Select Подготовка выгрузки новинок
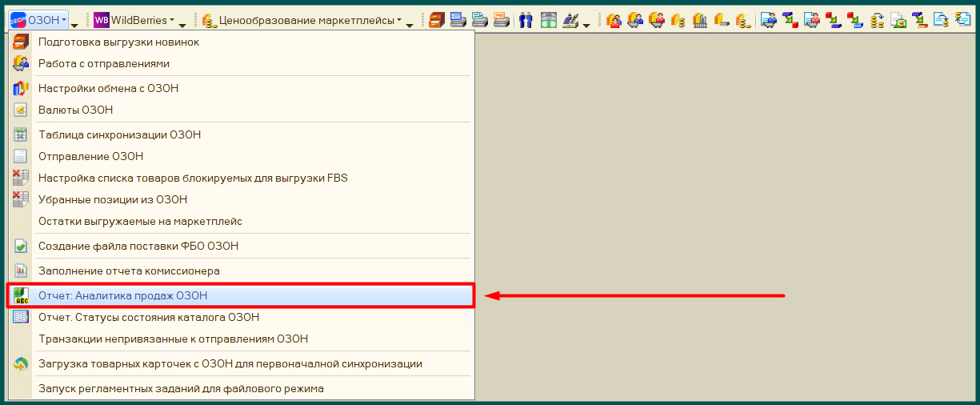The width and height of the screenshot is (980, 405). 241,42
